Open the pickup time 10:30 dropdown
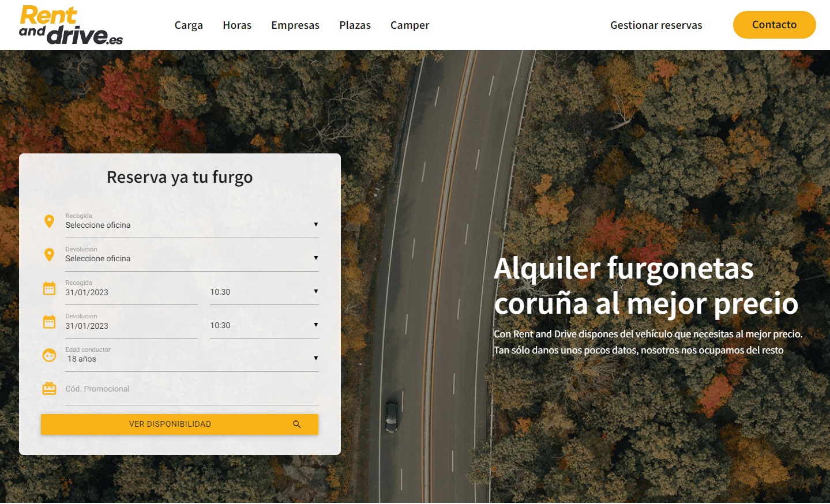This screenshot has height=504, width=830. point(264,292)
